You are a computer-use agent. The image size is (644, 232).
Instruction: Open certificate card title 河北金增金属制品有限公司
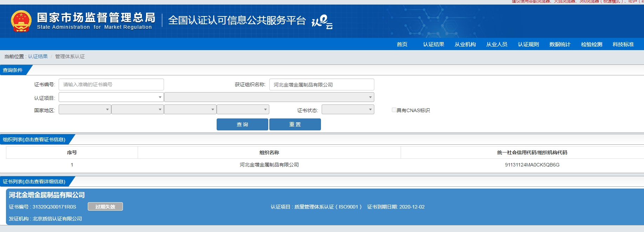47,195
